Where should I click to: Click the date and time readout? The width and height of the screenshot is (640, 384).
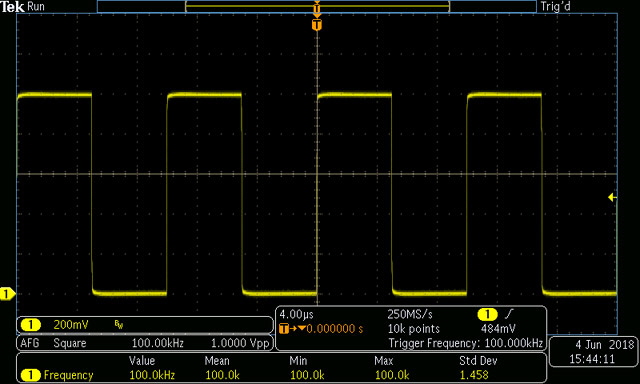594,352
